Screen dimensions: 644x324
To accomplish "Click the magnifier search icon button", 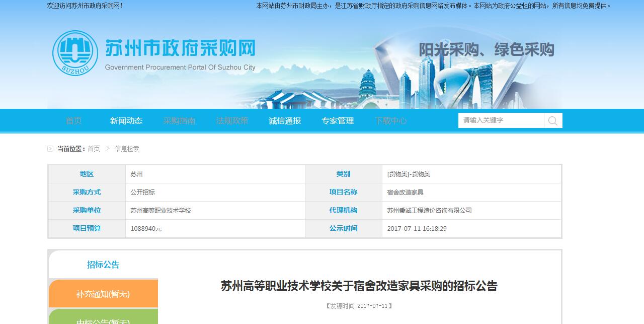I will (x=553, y=120).
